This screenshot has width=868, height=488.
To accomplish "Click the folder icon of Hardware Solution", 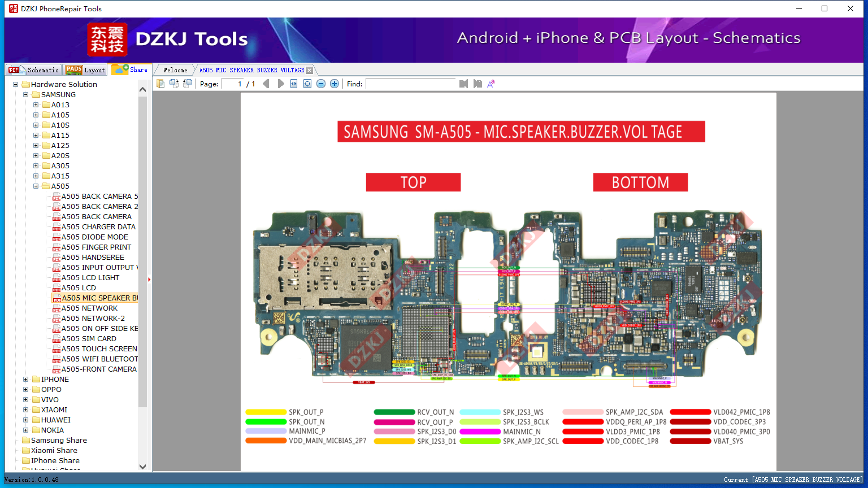I will point(26,85).
